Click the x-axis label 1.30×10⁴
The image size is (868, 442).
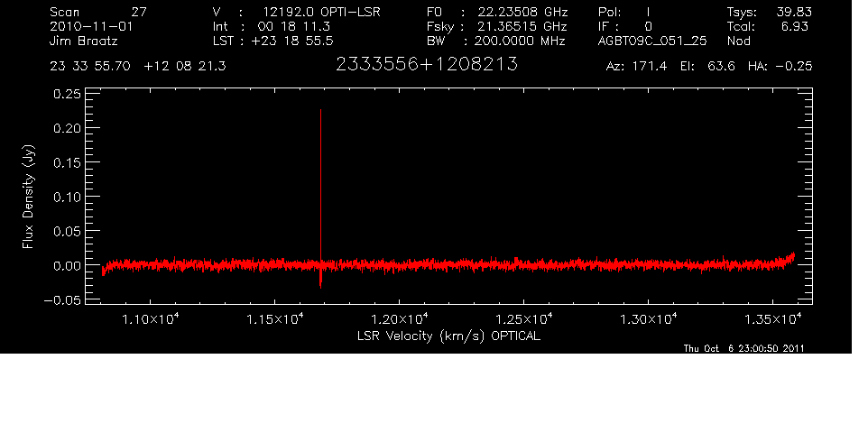tap(649, 318)
